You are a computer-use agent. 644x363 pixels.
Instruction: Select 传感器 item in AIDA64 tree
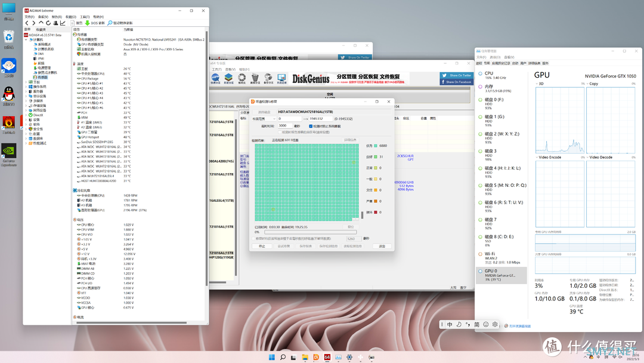pyautogui.click(x=41, y=77)
